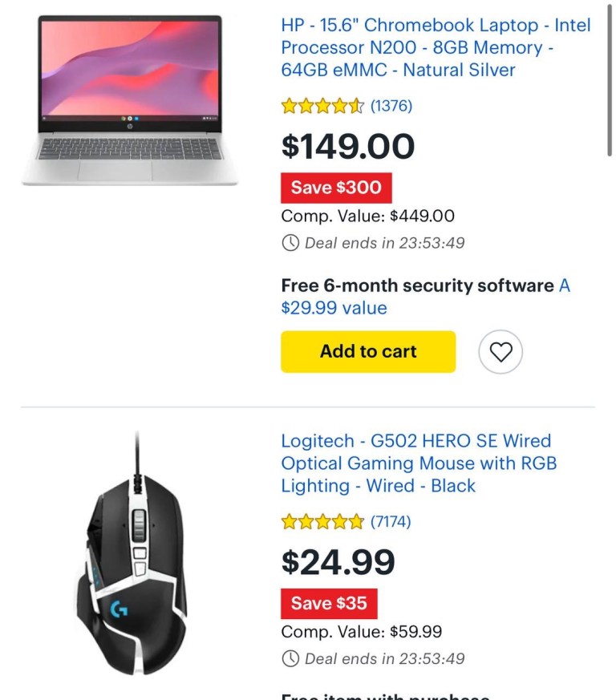Open the Logitech G502 HERO SE mouse title link

tap(418, 463)
